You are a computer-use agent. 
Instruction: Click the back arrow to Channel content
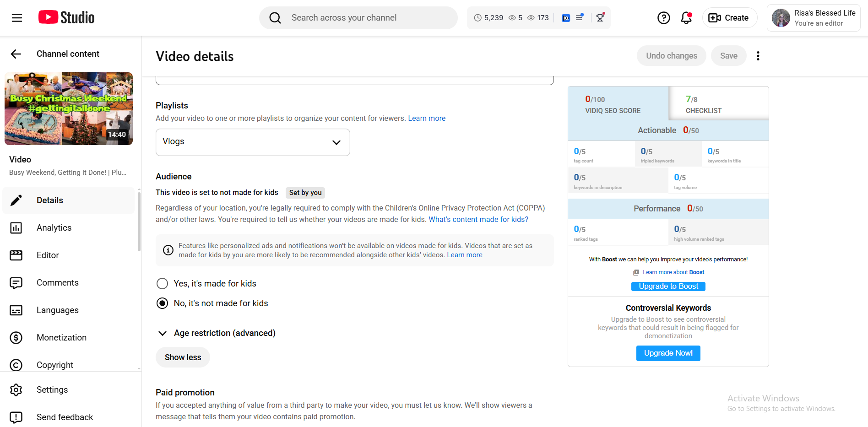point(16,54)
